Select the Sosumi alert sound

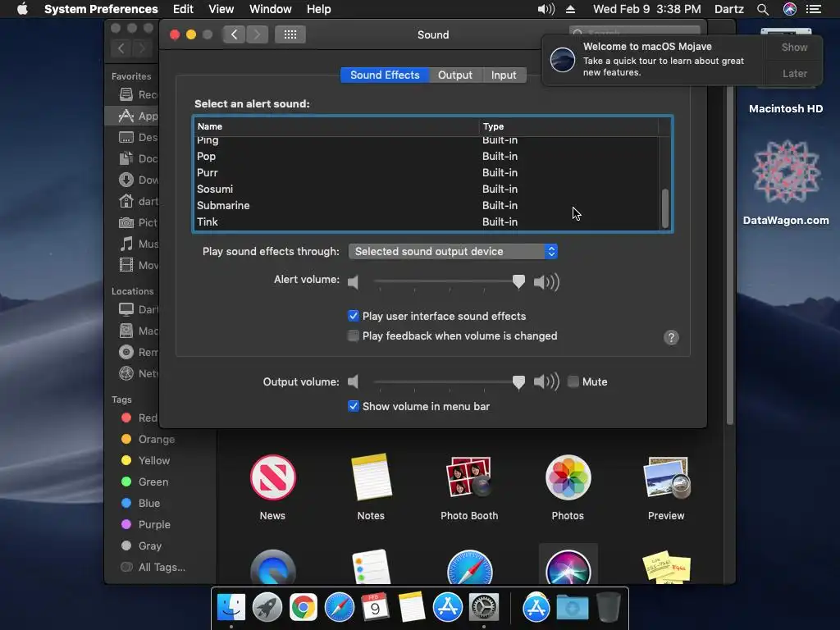426,189
